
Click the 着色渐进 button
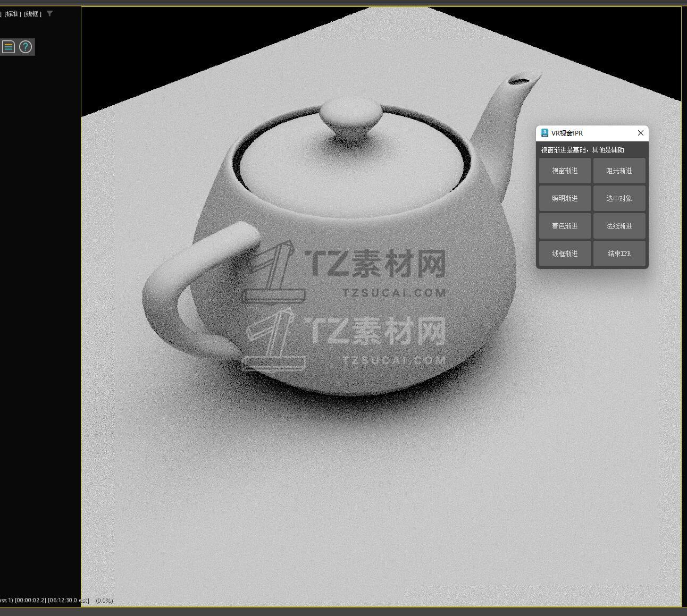click(x=565, y=226)
